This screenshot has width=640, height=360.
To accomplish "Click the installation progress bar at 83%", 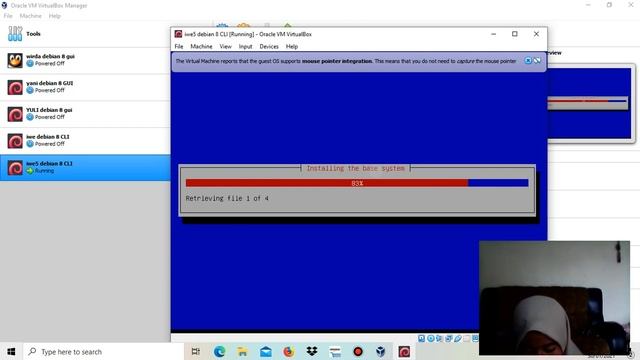I will coord(357,183).
